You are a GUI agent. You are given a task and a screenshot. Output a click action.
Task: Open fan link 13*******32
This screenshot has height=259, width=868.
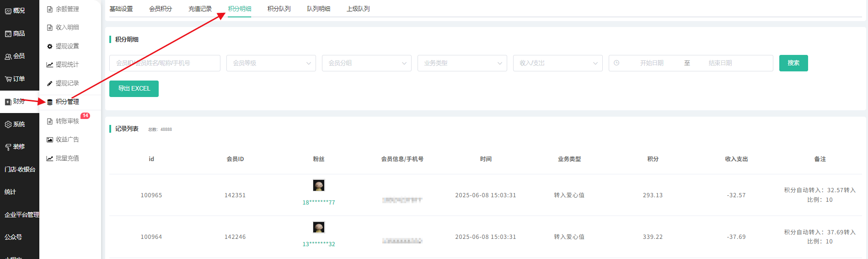[x=319, y=244]
